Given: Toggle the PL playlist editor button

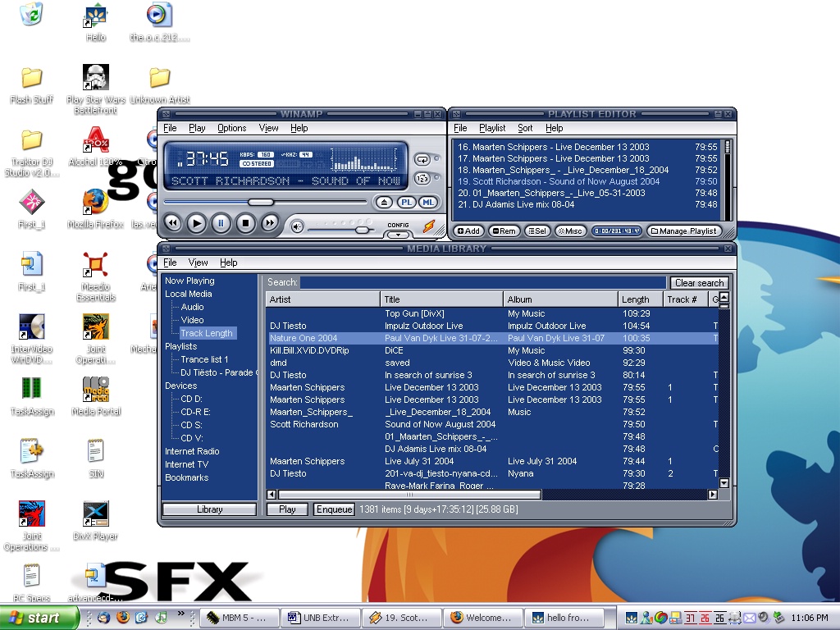Looking at the screenshot, I should [407, 203].
